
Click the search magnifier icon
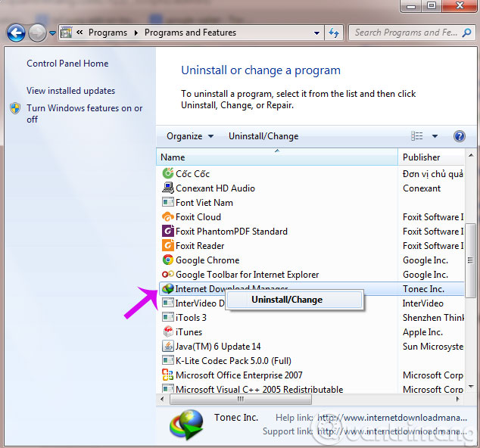[x=467, y=33]
